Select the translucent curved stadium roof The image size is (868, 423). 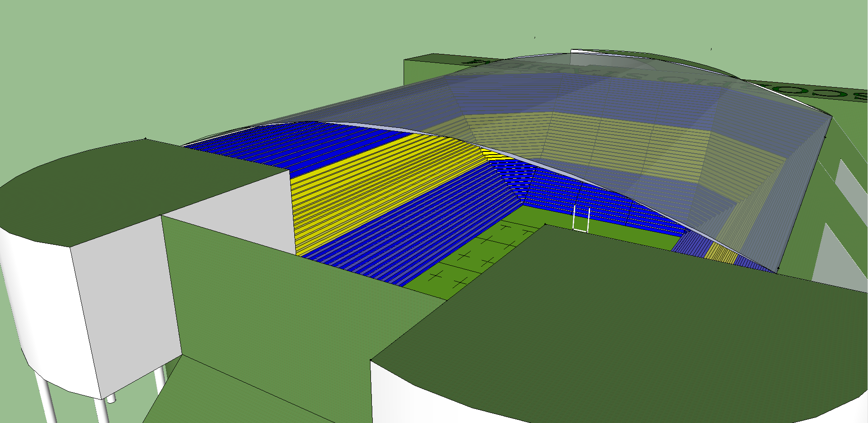click(590, 91)
